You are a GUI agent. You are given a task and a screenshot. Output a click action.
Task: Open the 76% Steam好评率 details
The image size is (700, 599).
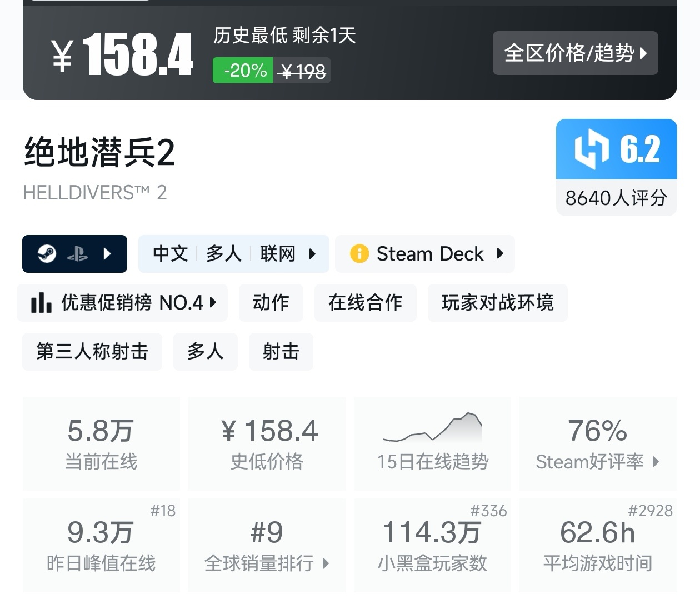(x=598, y=443)
